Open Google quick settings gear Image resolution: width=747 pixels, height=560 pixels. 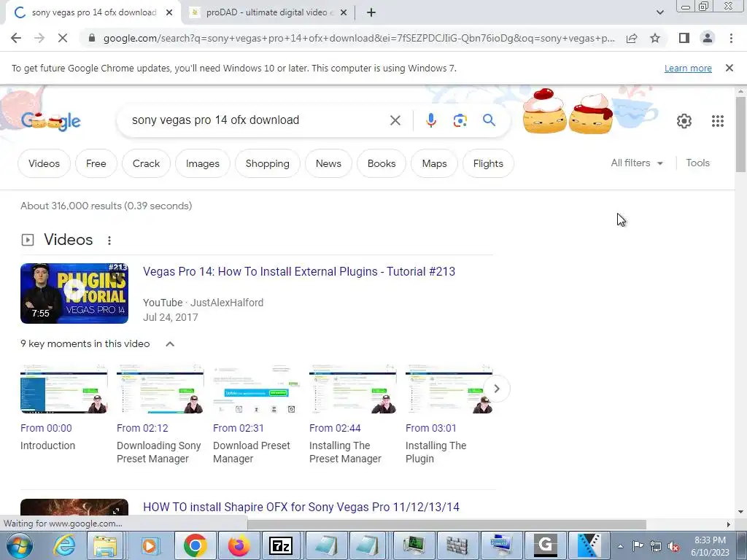pyautogui.click(x=684, y=121)
